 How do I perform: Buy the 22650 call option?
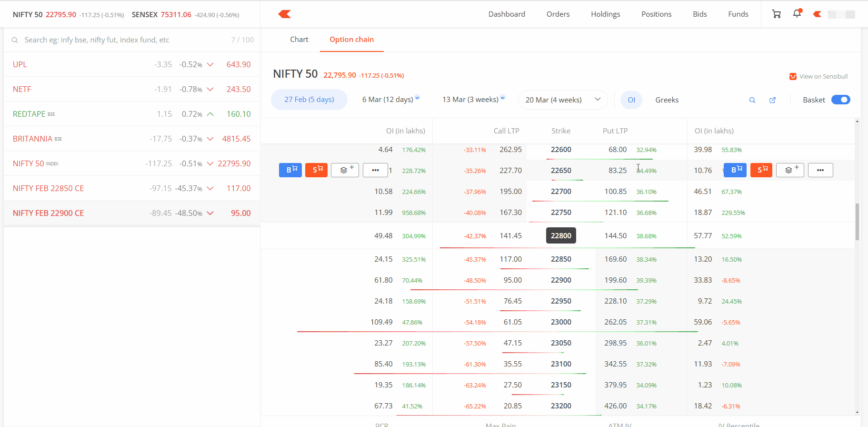click(290, 170)
